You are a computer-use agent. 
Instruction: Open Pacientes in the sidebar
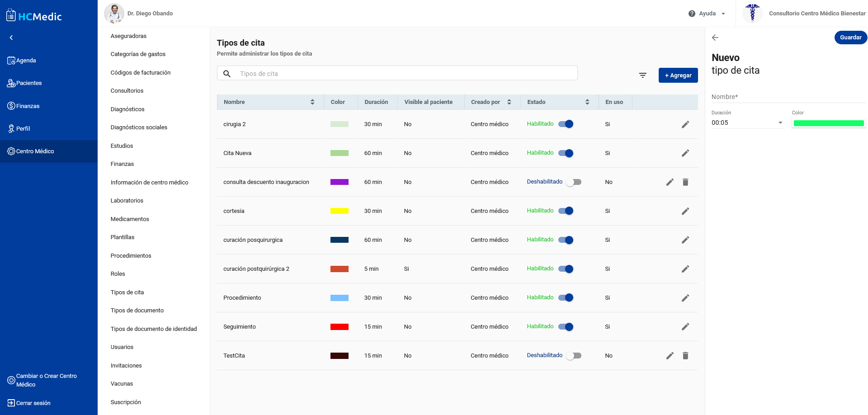[29, 83]
